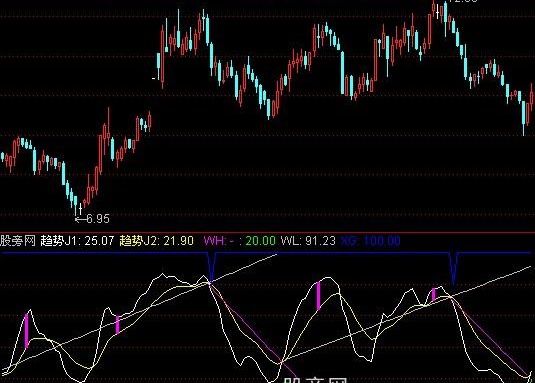The width and height of the screenshot is (535, 383).
Task: Select the 趋势J2: 21.90 readout
Action: click(x=157, y=241)
